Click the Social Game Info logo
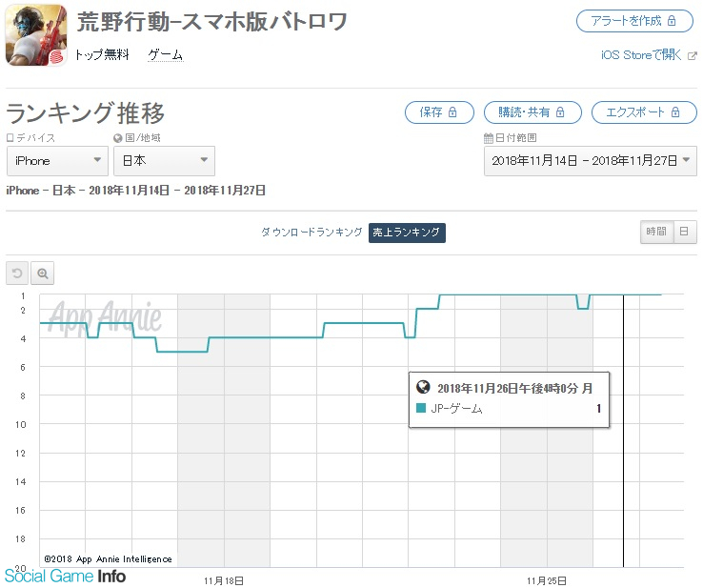The height and width of the screenshot is (588, 703). point(65,576)
